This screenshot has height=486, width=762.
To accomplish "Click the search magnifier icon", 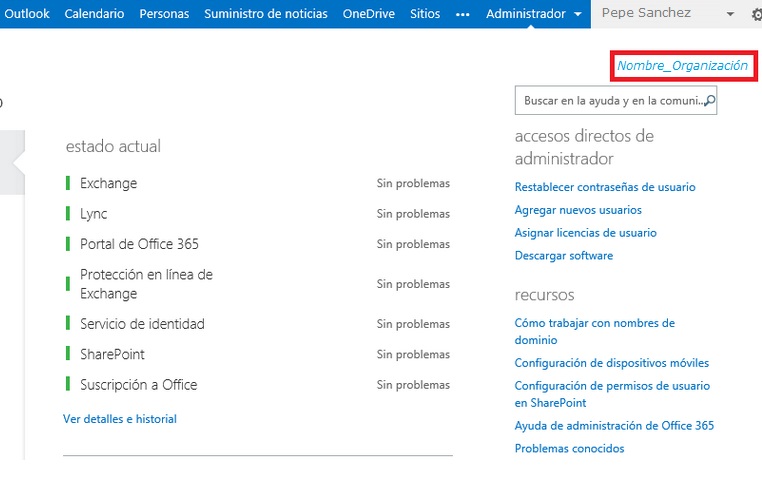I will tap(709, 100).
